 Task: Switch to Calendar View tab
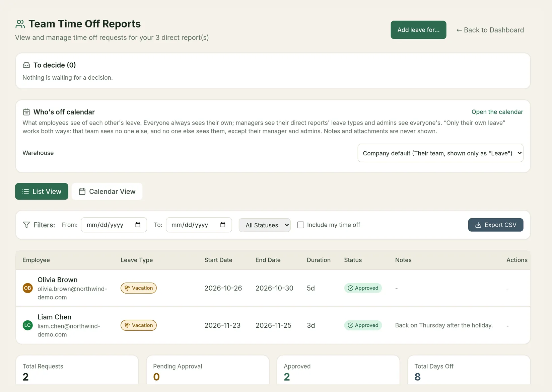107,191
